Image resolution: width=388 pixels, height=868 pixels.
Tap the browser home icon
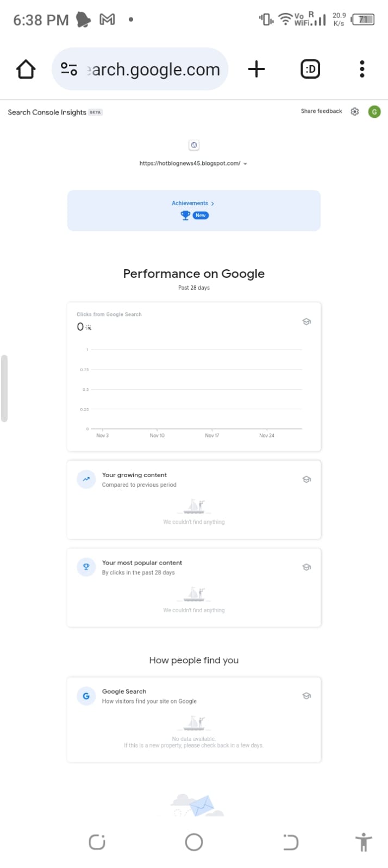[26, 69]
